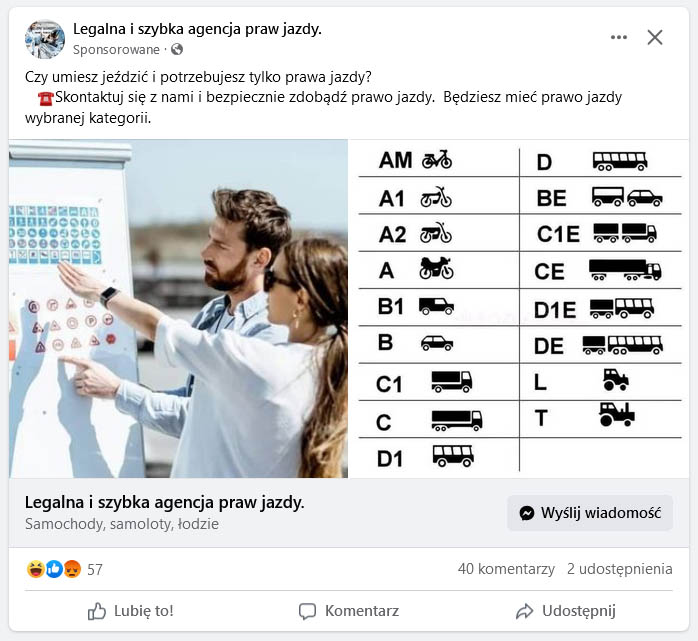Close the sponsored post with X

point(655,37)
